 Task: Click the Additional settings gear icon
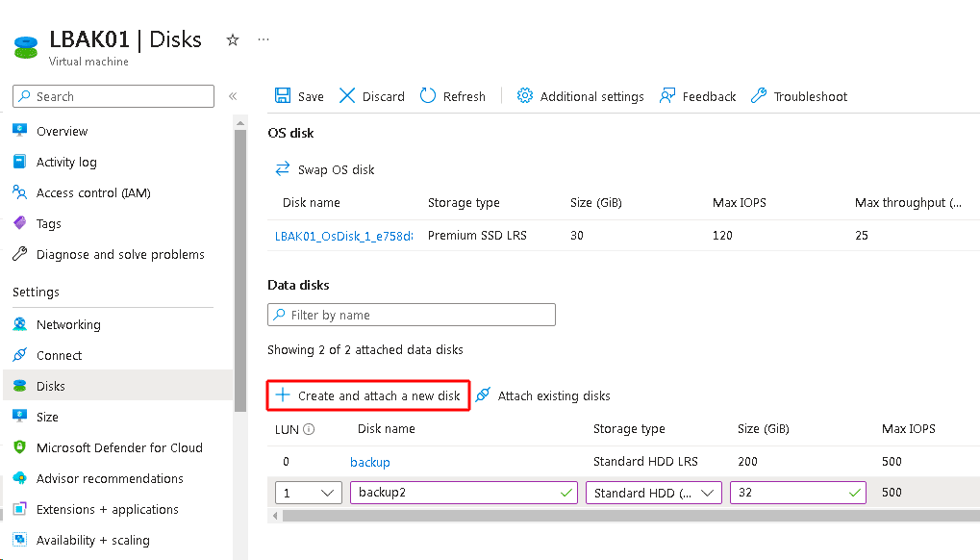(525, 95)
